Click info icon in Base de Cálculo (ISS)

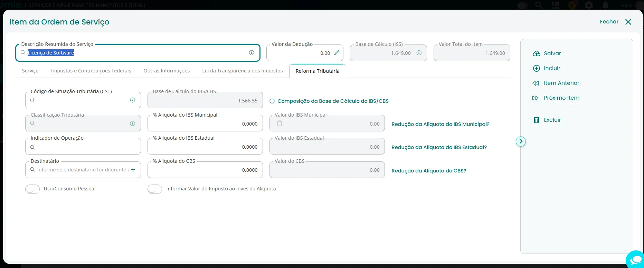[x=419, y=53]
